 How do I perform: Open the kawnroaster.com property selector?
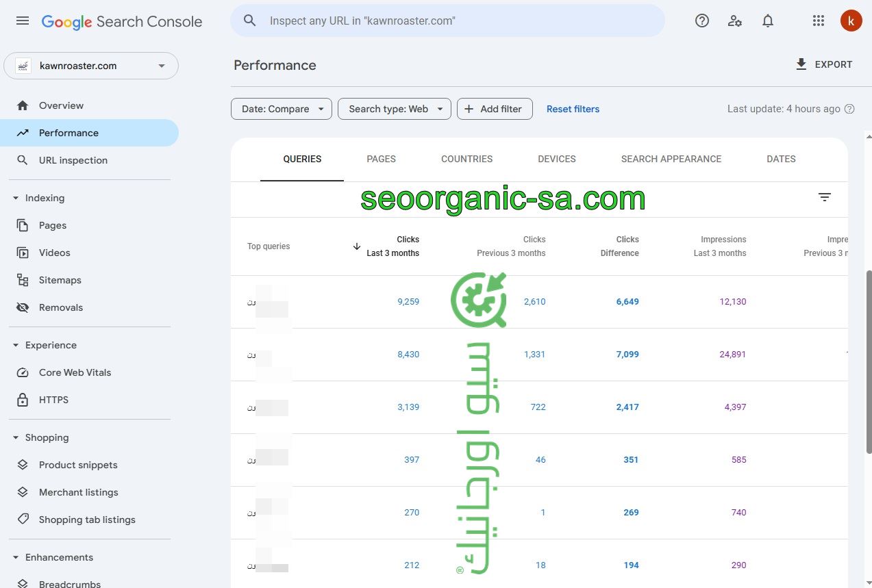(91, 66)
